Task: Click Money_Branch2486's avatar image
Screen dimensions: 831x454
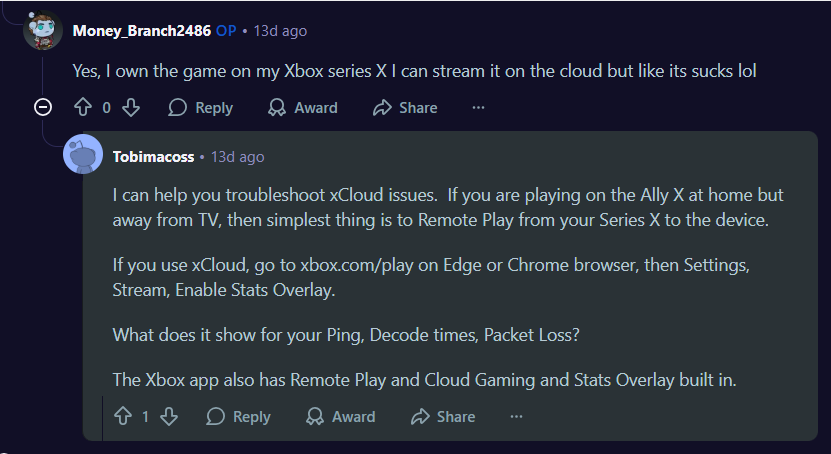Action: click(x=43, y=30)
